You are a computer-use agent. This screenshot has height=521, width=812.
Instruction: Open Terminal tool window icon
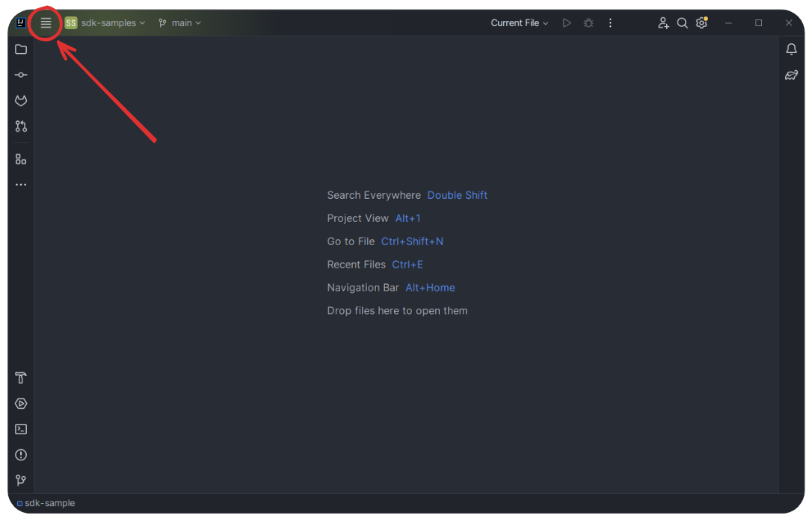(21, 429)
